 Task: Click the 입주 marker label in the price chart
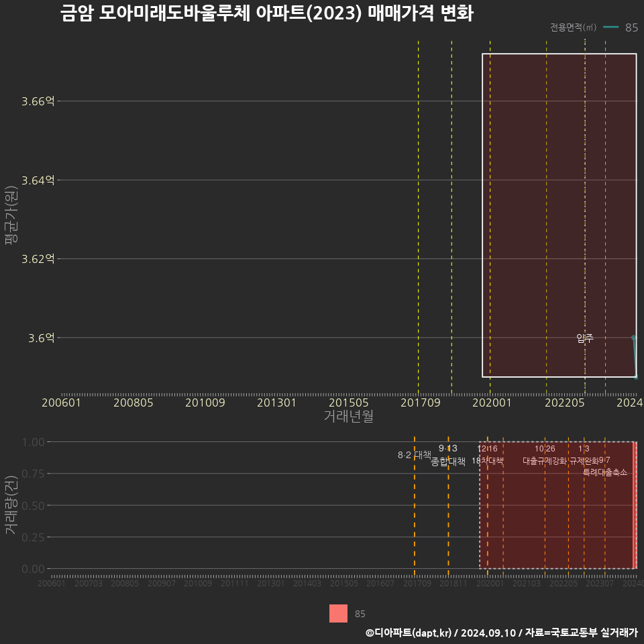click(585, 338)
